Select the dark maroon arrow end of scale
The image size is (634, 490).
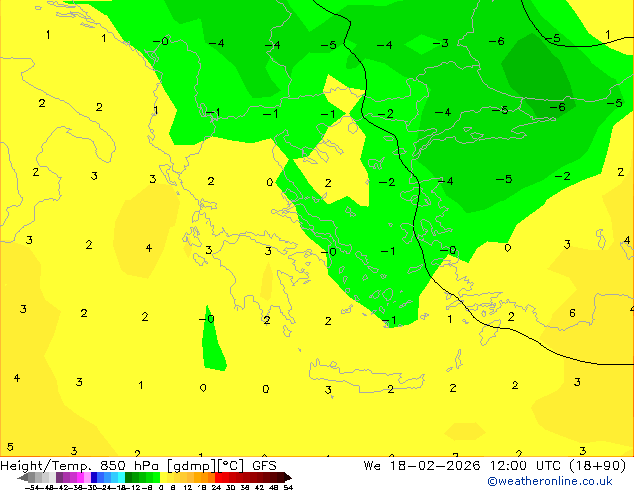287,477
